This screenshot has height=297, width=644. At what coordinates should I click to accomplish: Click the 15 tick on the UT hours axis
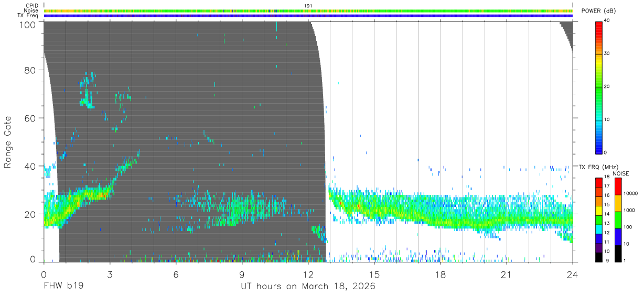[x=374, y=274]
